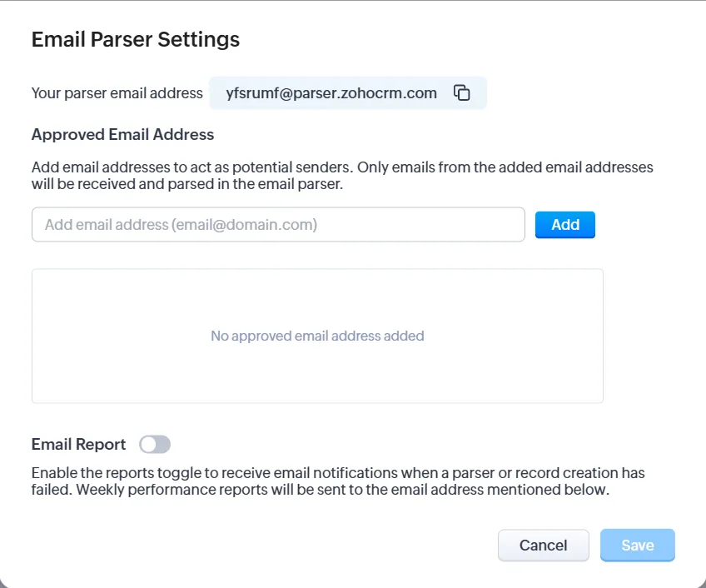Image resolution: width=706 pixels, height=588 pixels.
Task: Confirm settings with the Save button
Action: pyautogui.click(x=637, y=545)
